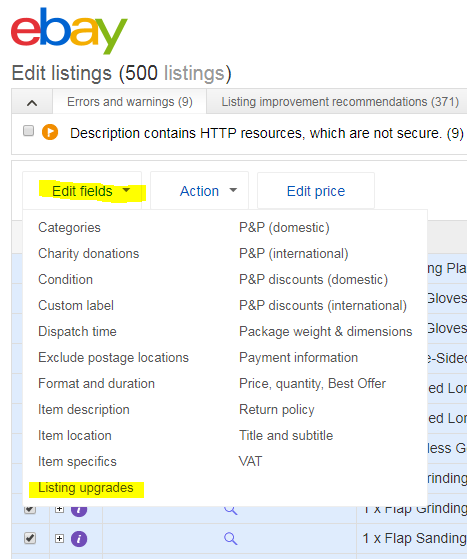Choose Item specifics option

click(77, 462)
